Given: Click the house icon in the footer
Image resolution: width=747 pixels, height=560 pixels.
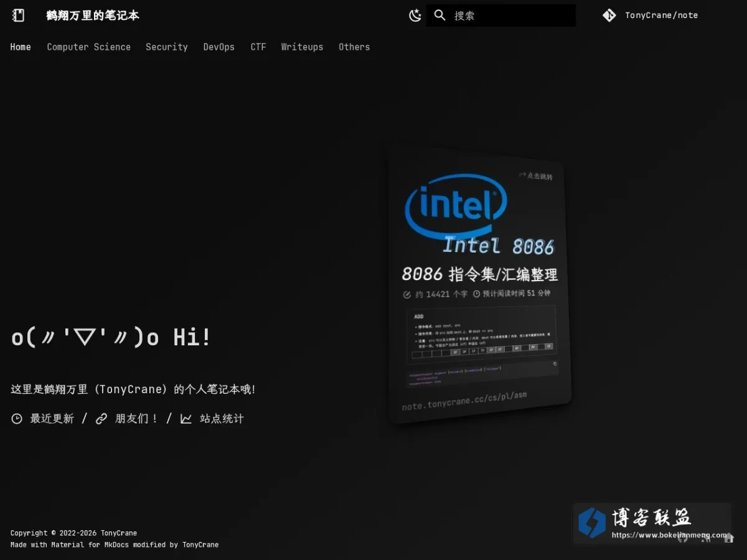Looking at the screenshot, I should tap(729, 538).
